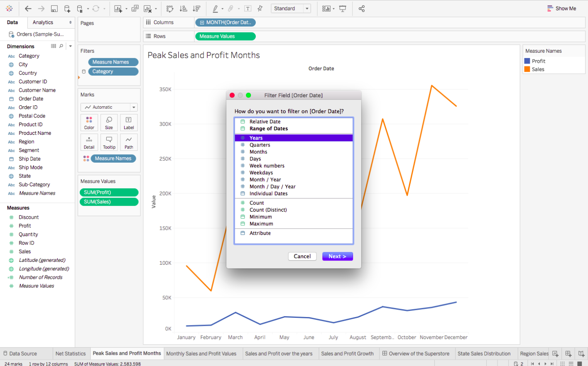The image size is (588, 366).
Task: Select Count (Distinct) in filter list
Action: [x=294, y=210]
